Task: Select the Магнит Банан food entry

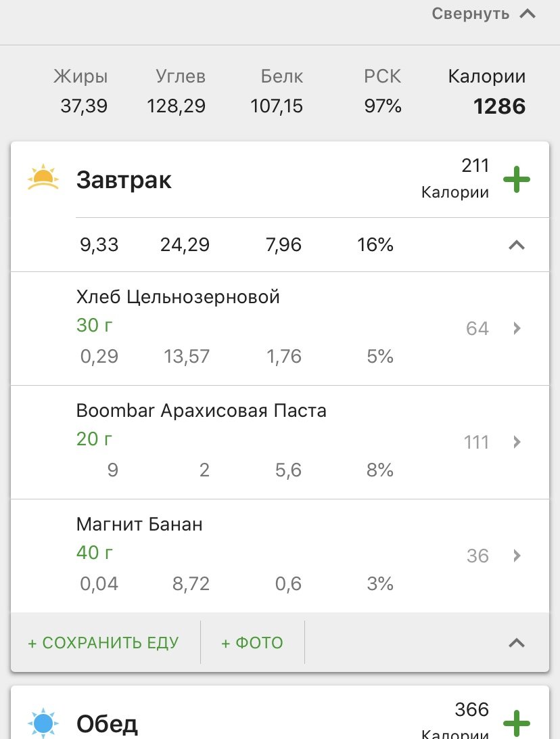Action: [139, 524]
